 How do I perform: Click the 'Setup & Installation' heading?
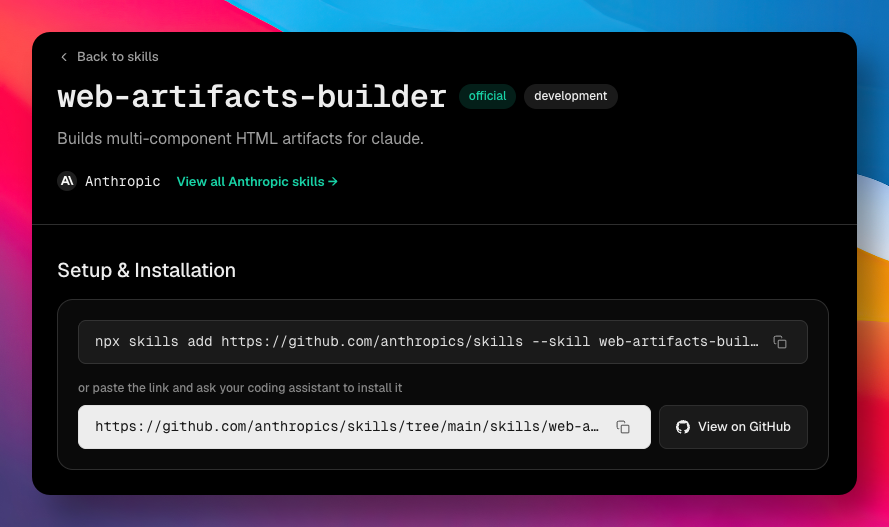point(146,270)
